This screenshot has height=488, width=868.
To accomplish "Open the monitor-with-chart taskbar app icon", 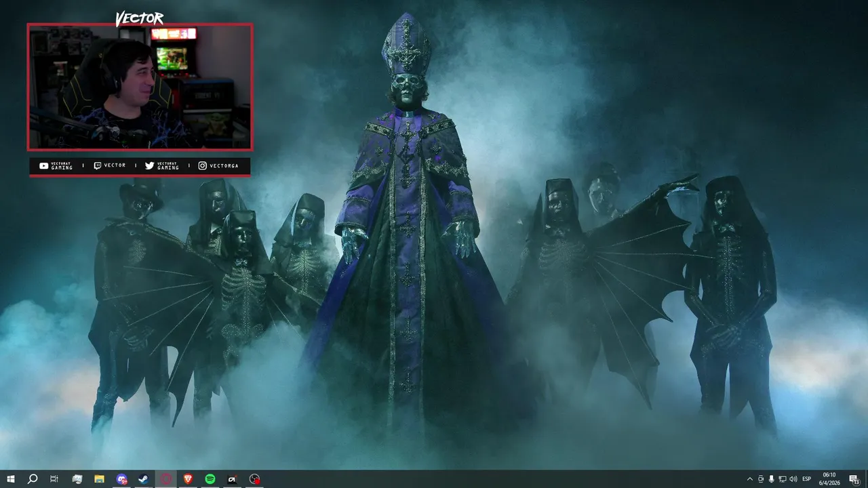I will pyautogui.click(x=77, y=479).
